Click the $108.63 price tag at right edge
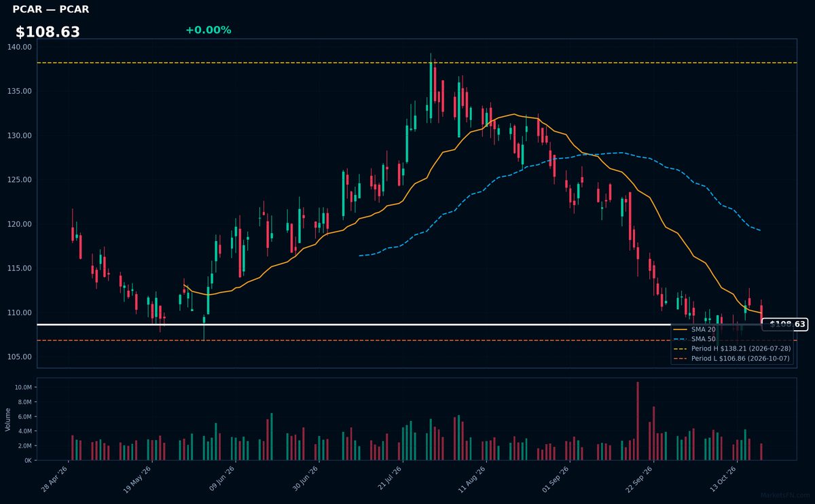This screenshot has width=815, height=504. (x=786, y=325)
